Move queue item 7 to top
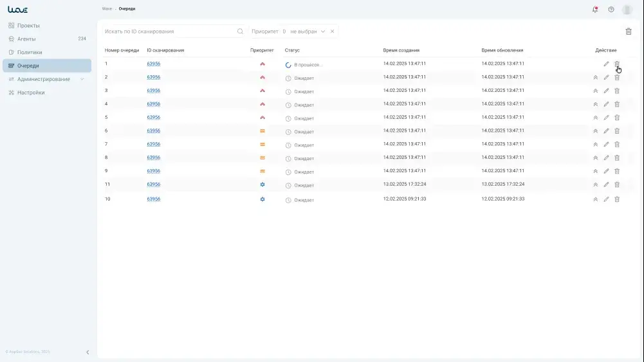 click(596, 145)
